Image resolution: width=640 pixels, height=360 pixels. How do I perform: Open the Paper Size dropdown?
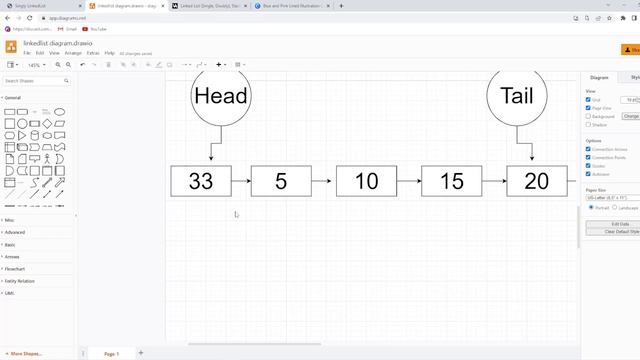[613, 198]
